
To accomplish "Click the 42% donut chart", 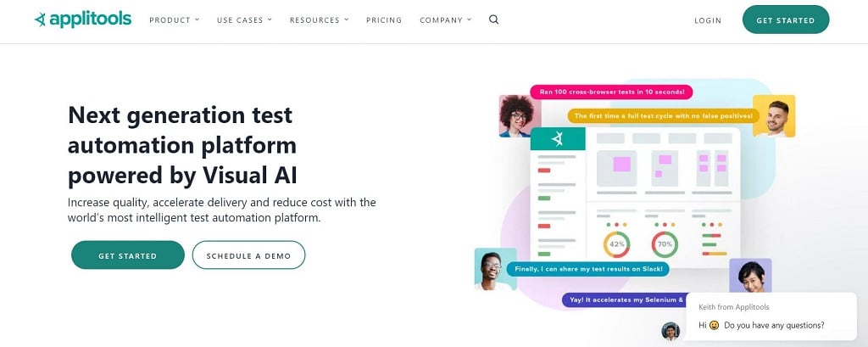I will (617, 243).
